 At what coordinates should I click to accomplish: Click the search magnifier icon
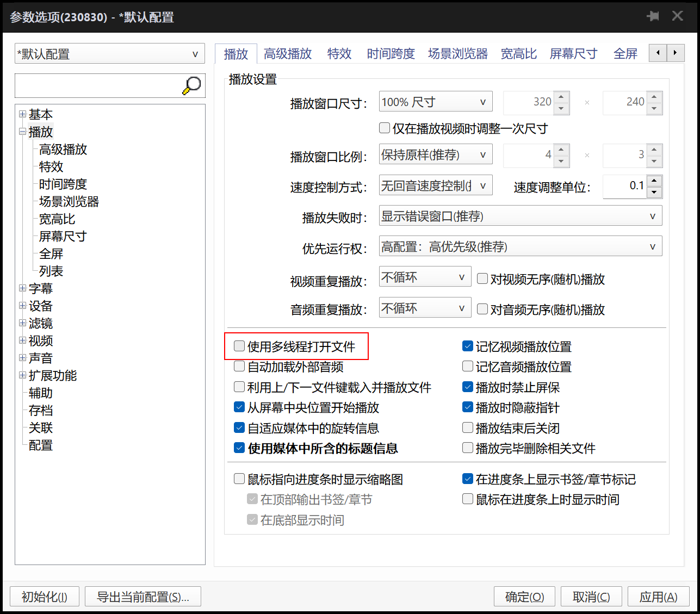191,85
